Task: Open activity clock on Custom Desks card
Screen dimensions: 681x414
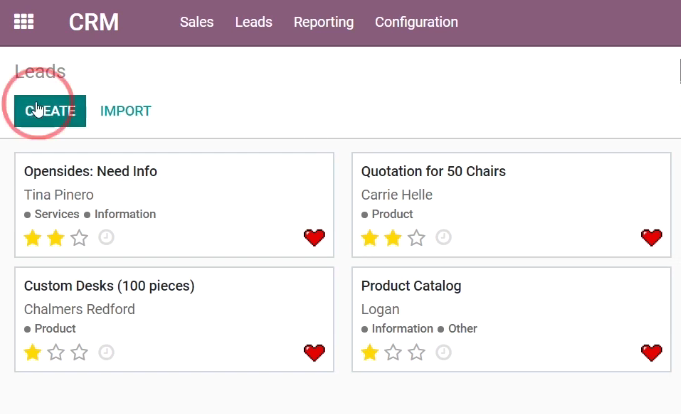Action: click(x=106, y=352)
